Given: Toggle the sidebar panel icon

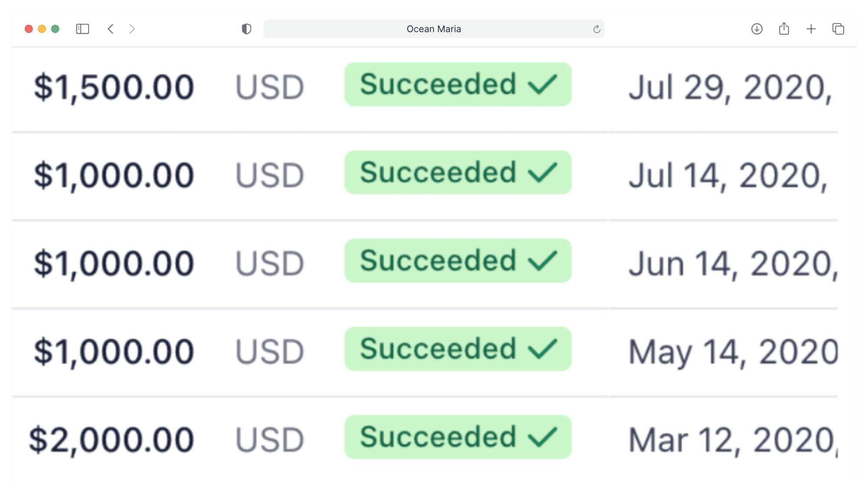Looking at the screenshot, I should [82, 29].
